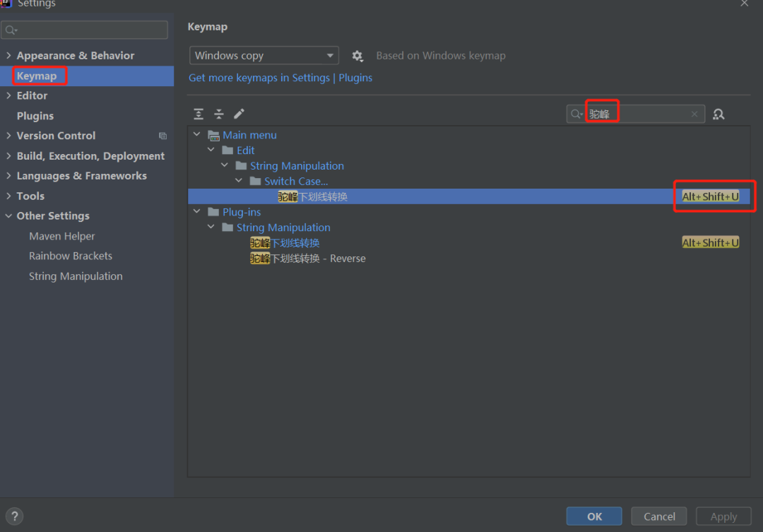This screenshot has height=532, width=763.
Task: Click the Expand All icon in keymap toolbar
Action: (x=199, y=114)
